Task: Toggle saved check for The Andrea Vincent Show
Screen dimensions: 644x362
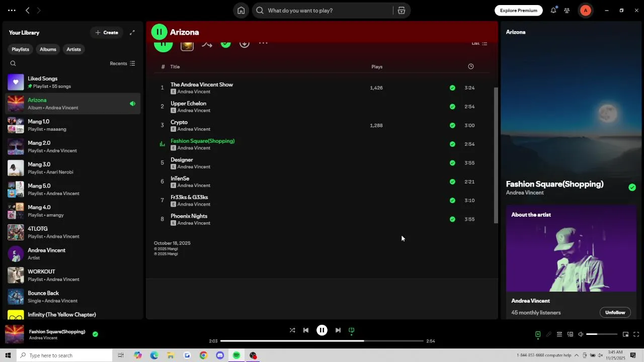Action: 452,88
